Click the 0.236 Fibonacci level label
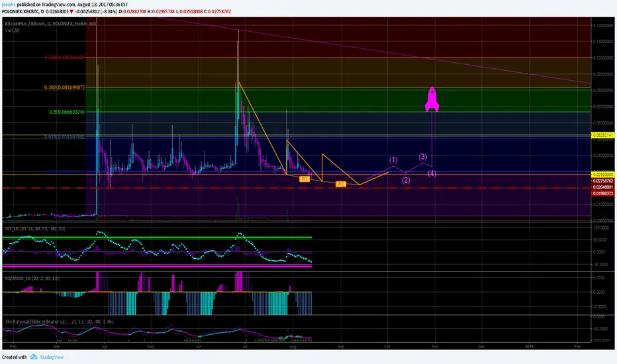 (x=64, y=57)
